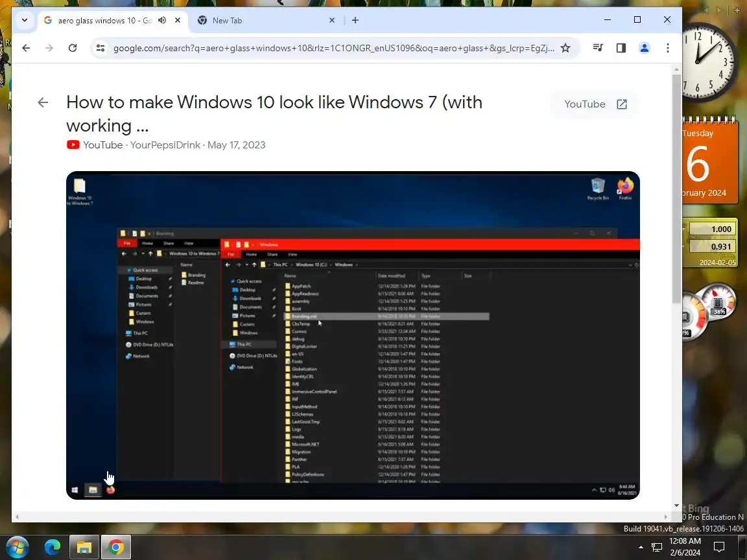Click the red YouTube logo icon under the title

[73, 145]
